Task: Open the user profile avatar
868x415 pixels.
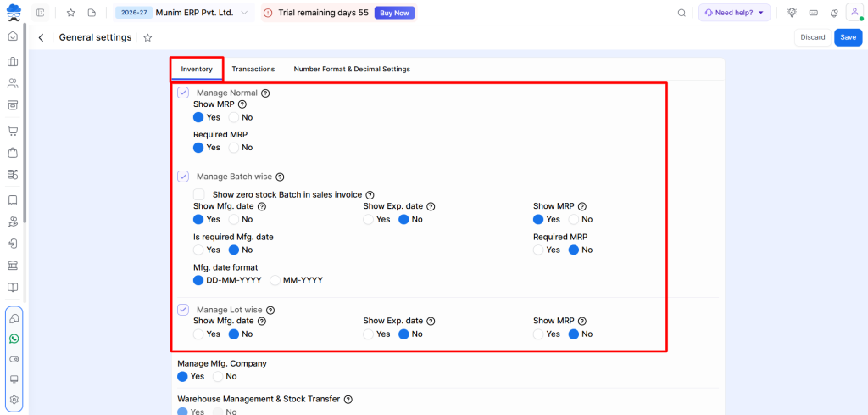Action: (x=854, y=12)
